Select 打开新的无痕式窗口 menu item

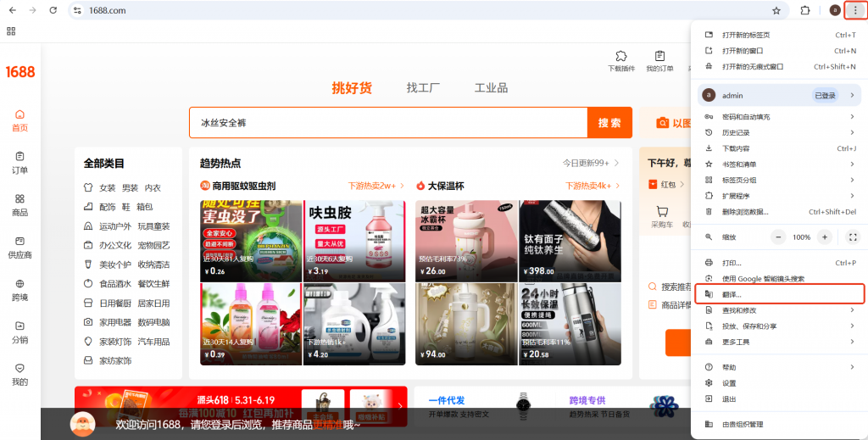tap(780, 67)
